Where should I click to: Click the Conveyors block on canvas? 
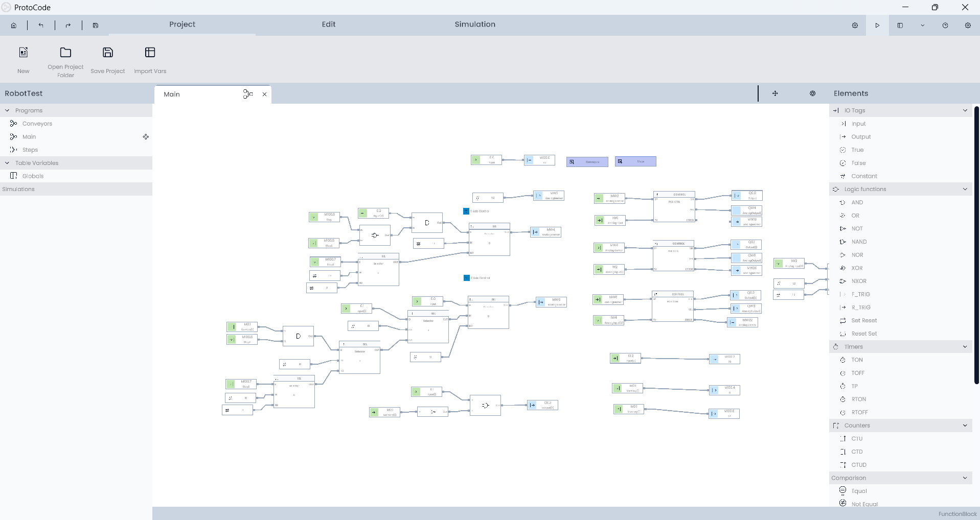click(587, 162)
